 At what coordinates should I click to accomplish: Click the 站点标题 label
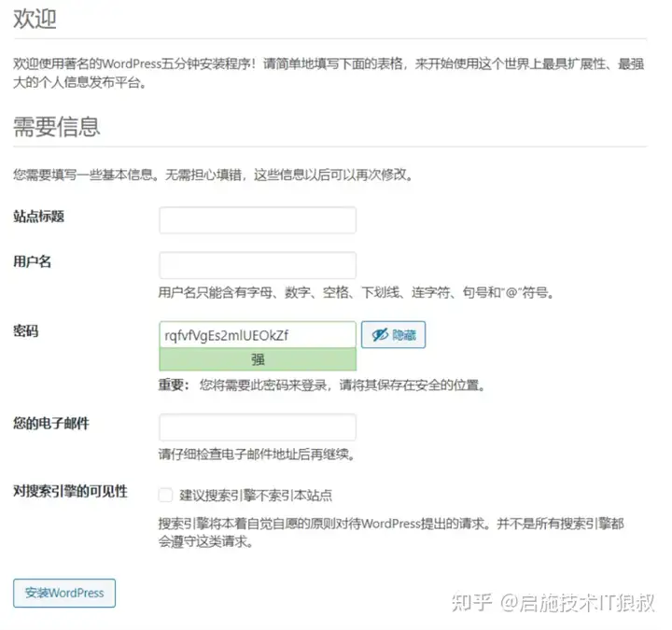click(38, 217)
